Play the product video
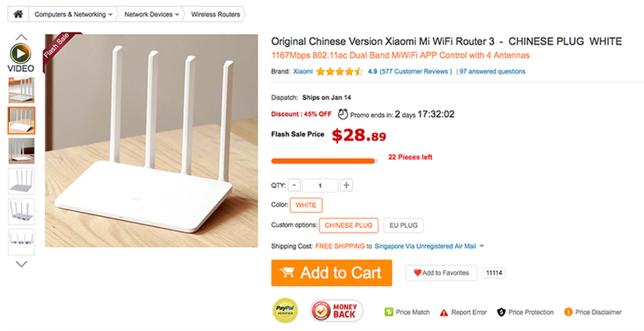 click(x=20, y=54)
